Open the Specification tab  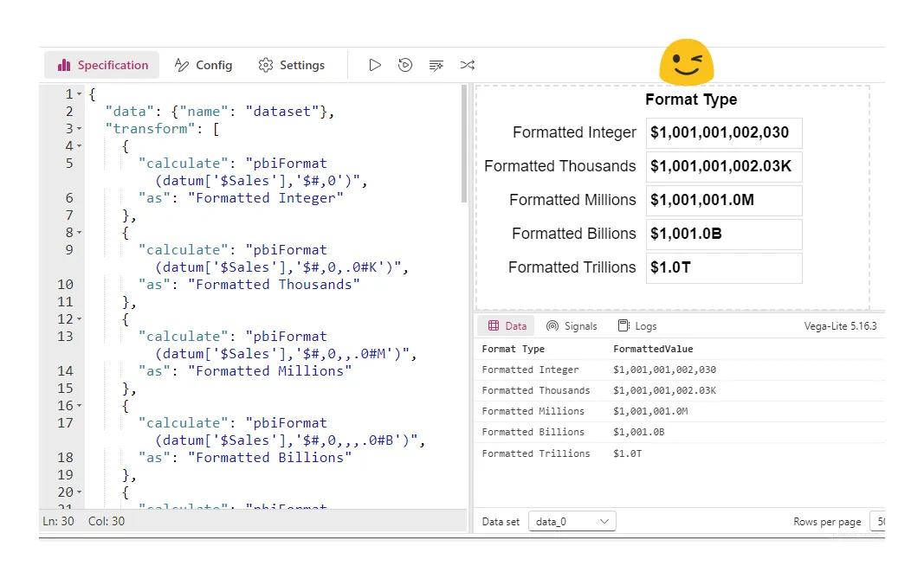pos(102,65)
